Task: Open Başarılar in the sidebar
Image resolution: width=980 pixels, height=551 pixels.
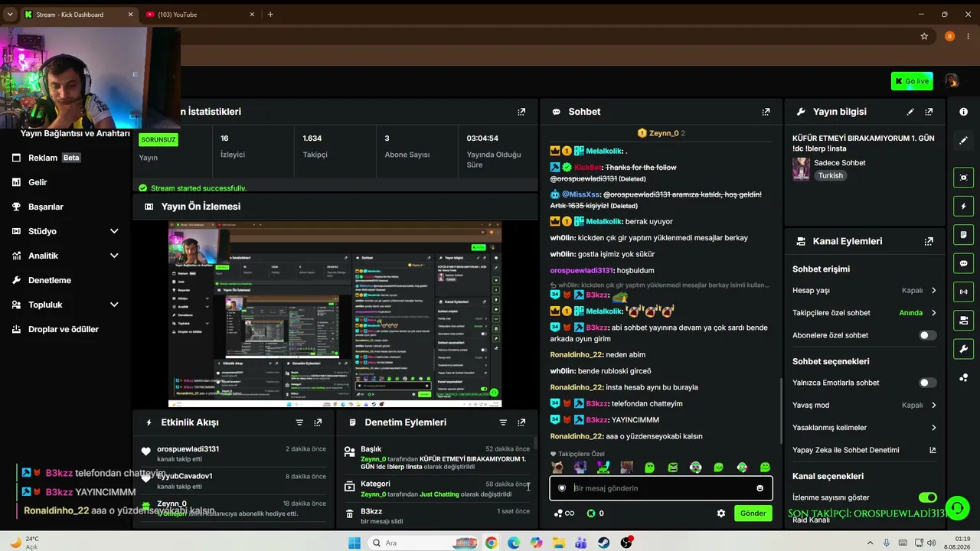Action: pyautogui.click(x=45, y=207)
